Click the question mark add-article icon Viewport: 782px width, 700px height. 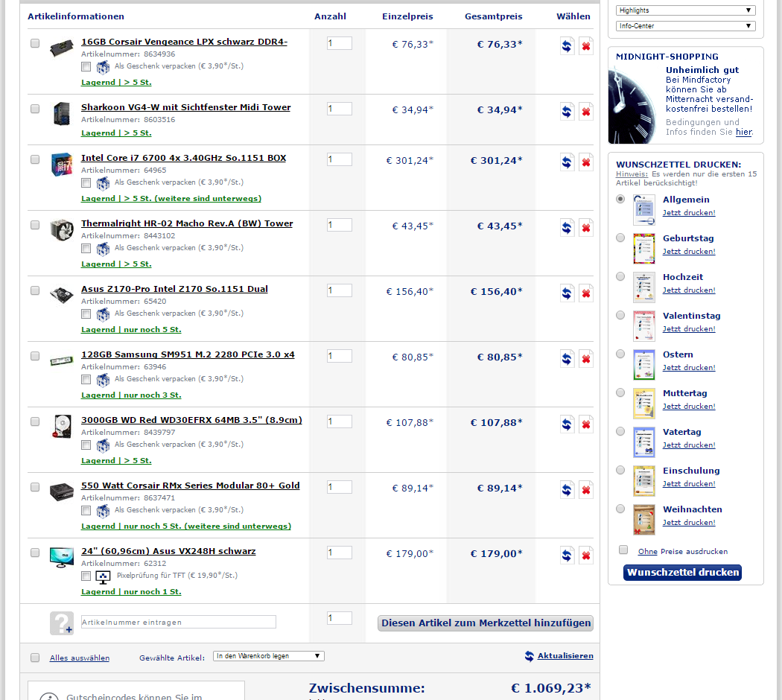click(x=61, y=623)
